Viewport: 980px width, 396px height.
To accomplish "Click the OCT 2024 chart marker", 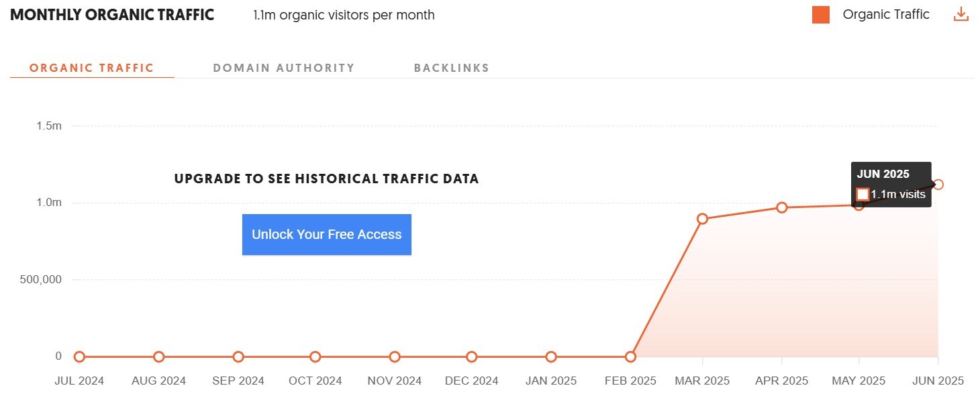I will pyautogui.click(x=315, y=357).
